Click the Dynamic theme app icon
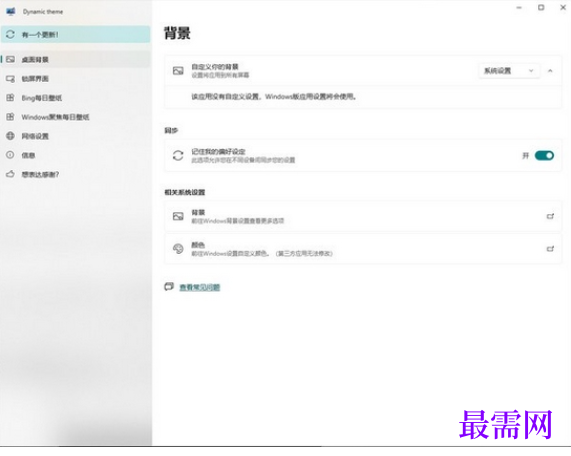This screenshot has height=456, width=571. 11,11
